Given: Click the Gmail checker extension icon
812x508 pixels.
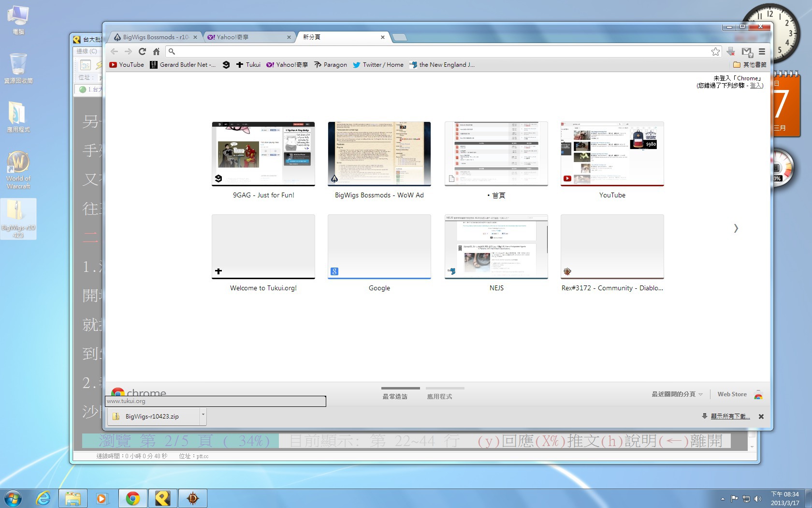Looking at the screenshot, I should coord(747,51).
